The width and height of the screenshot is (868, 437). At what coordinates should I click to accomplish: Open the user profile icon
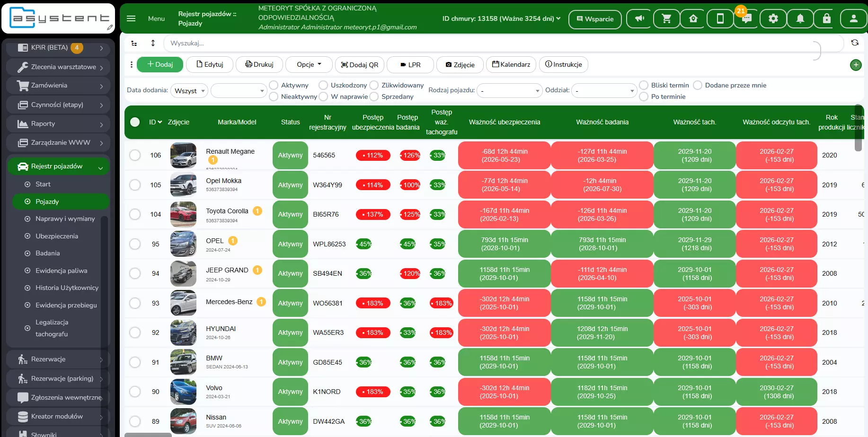(x=853, y=19)
